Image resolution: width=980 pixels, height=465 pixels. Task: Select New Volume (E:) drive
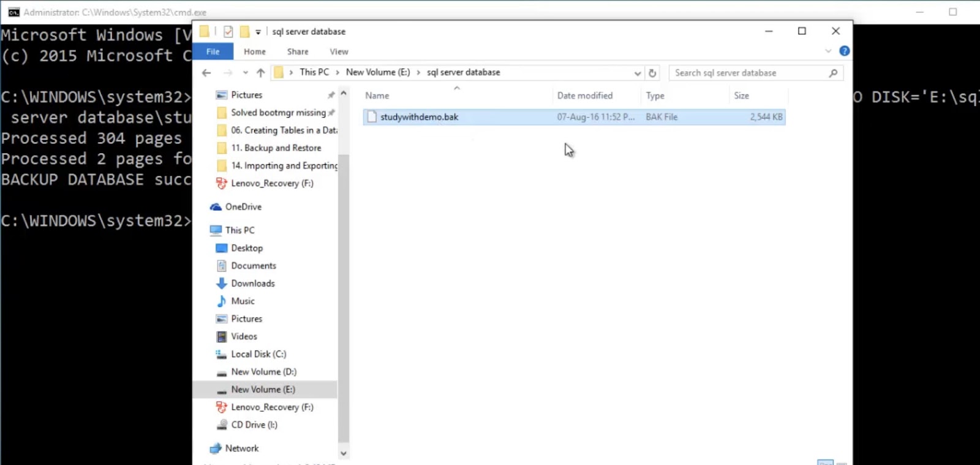265,390
